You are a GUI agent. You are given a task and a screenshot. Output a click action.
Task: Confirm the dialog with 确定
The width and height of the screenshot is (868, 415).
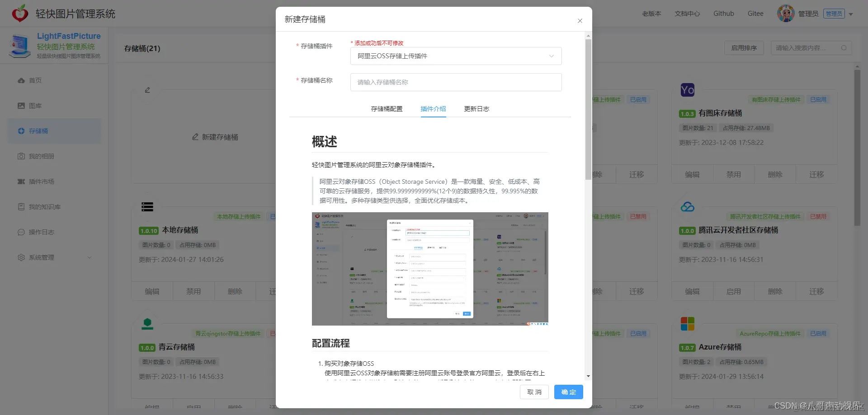[568, 392]
